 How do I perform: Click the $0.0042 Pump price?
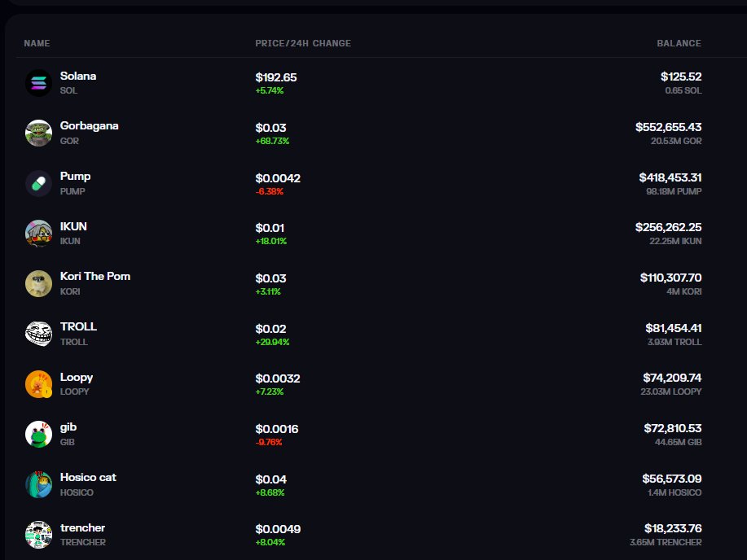point(278,178)
